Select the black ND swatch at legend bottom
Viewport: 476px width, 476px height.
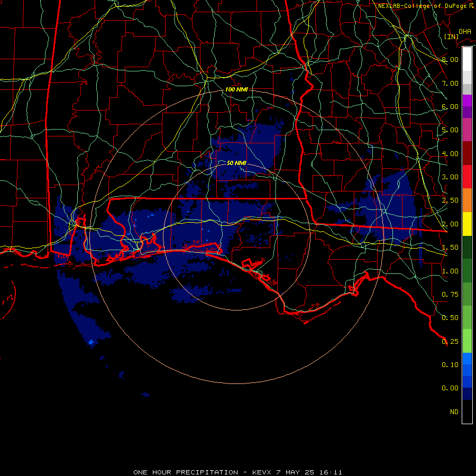[467, 411]
